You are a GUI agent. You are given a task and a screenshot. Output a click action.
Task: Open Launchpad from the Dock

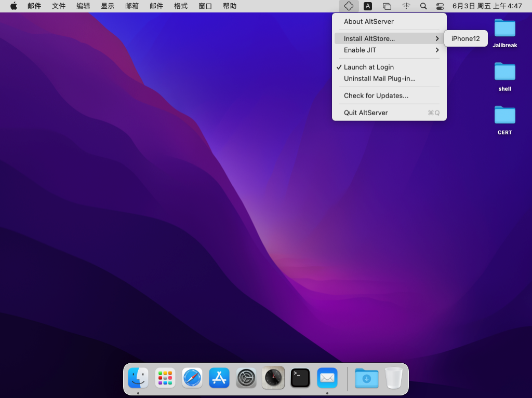click(165, 378)
